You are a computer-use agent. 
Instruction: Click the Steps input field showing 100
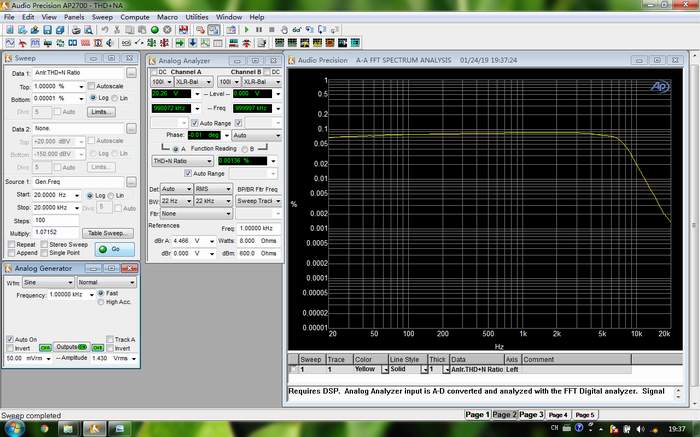click(56, 220)
